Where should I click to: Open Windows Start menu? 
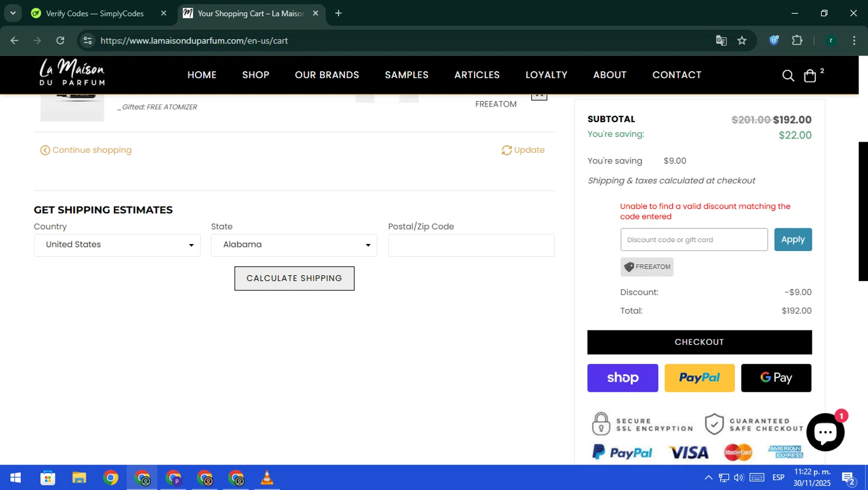(16, 478)
